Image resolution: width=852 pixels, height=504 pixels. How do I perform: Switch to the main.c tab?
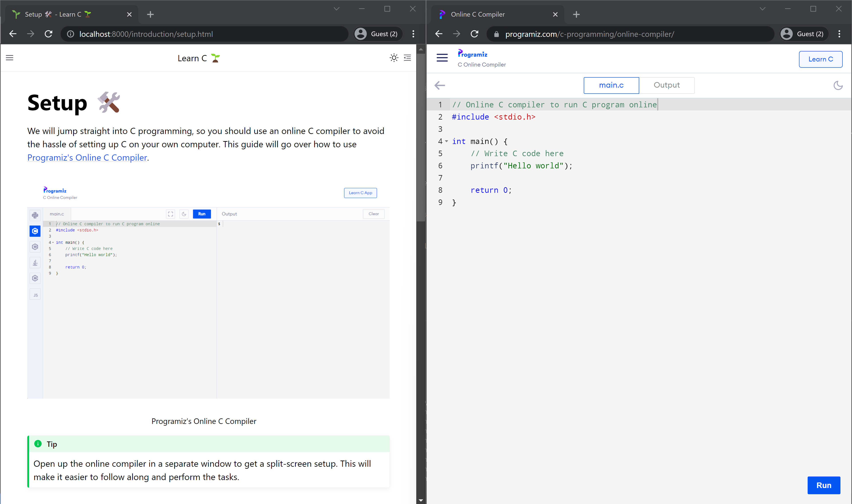coord(611,85)
